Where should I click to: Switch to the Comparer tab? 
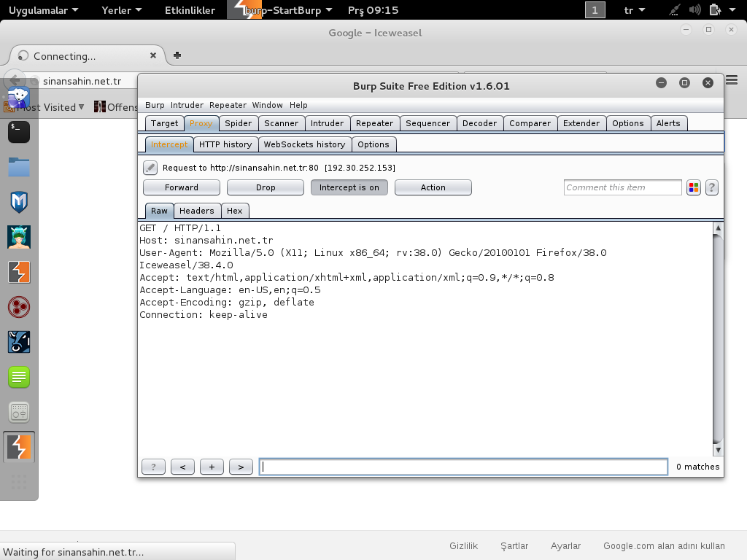tap(530, 123)
